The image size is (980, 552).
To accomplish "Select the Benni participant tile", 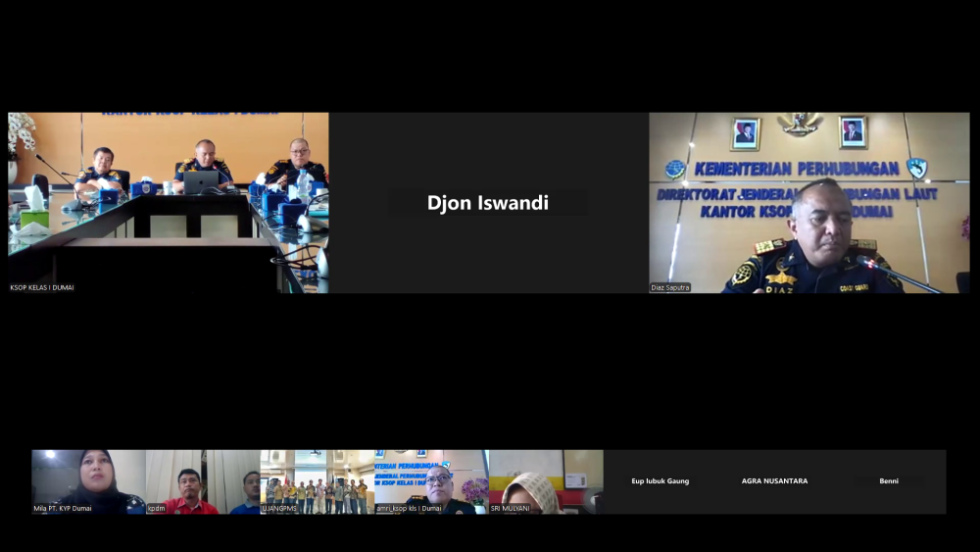I will [890, 482].
